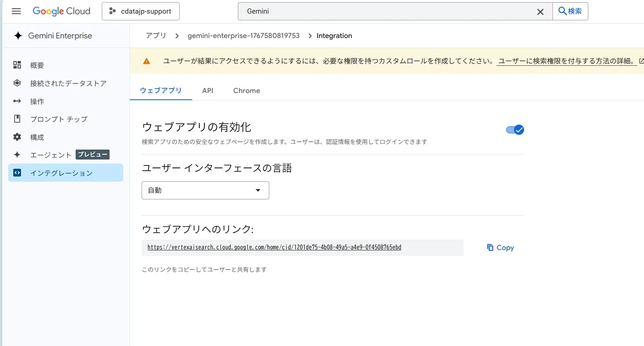Click the Gemini Enterprise sparkle icon
This screenshot has height=346, width=644.
pos(18,36)
